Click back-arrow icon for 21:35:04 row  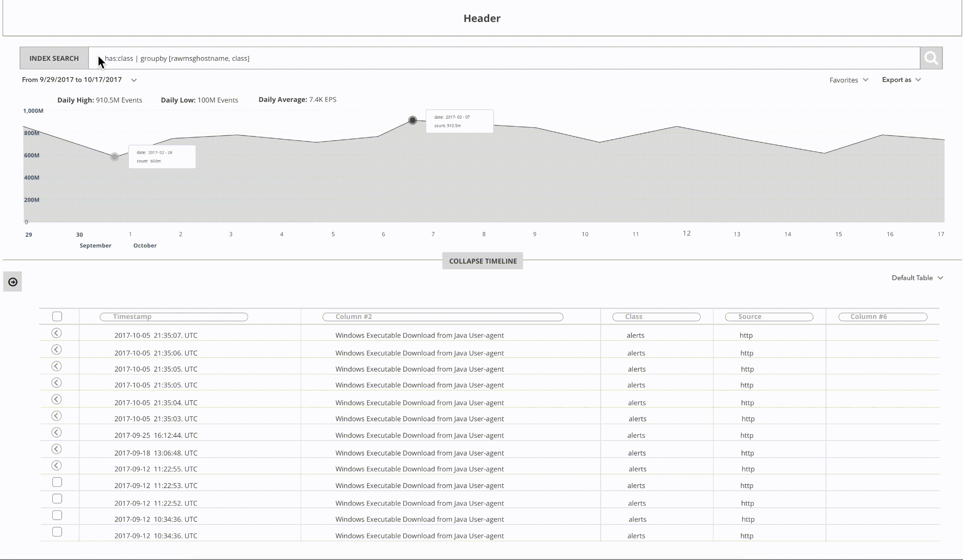[x=57, y=399]
